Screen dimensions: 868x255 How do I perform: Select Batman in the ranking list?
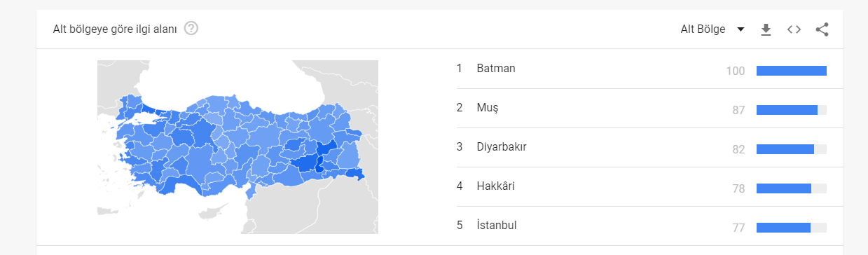(496, 69)
